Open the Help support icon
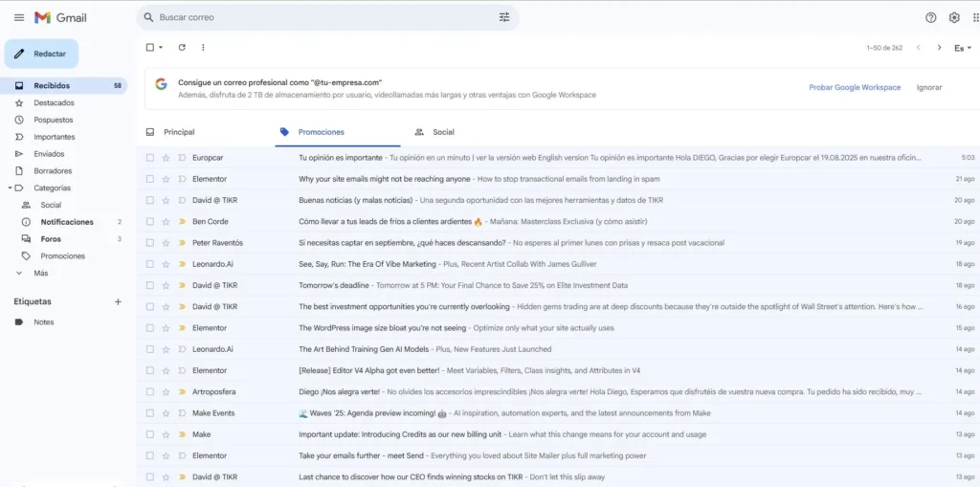 pyautogui.click(x=931, y=17)
